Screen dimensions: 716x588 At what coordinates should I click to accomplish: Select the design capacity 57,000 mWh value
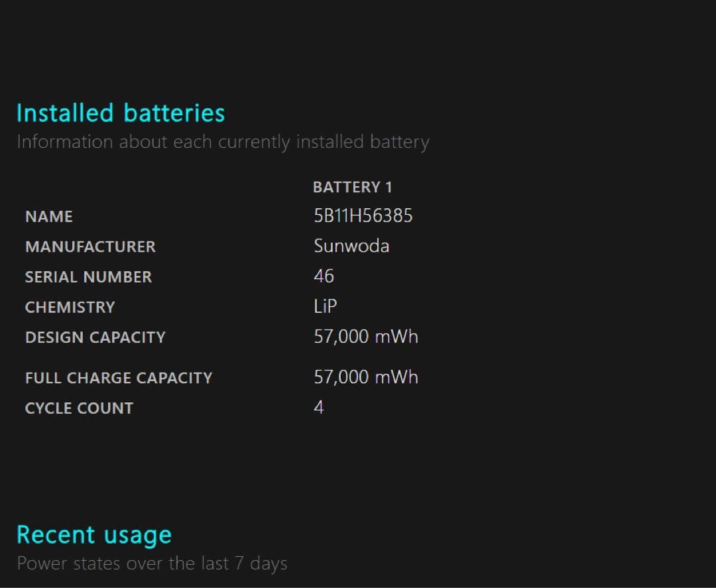point(366,337)
